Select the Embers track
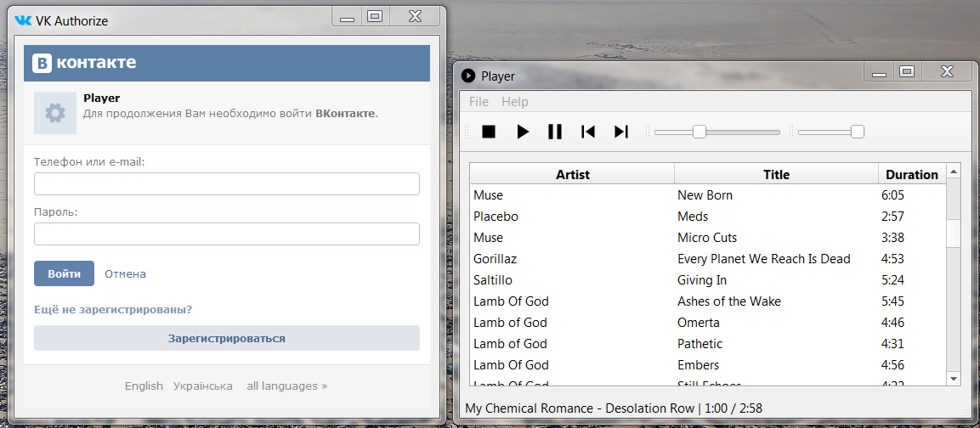The width and height of the screenshot is (980, 428). pos(698,365)
